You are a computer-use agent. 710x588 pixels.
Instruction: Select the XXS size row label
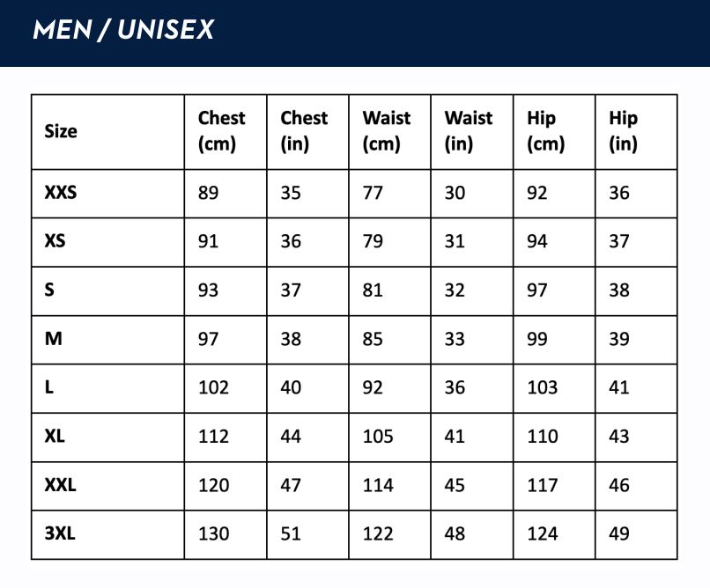click(x=61, y=193)
